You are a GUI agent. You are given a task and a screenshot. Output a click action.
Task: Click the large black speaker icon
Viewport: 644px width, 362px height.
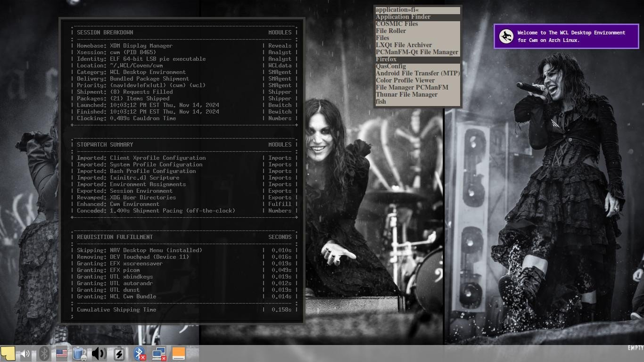pyautogui.click(x=99, y=354)
